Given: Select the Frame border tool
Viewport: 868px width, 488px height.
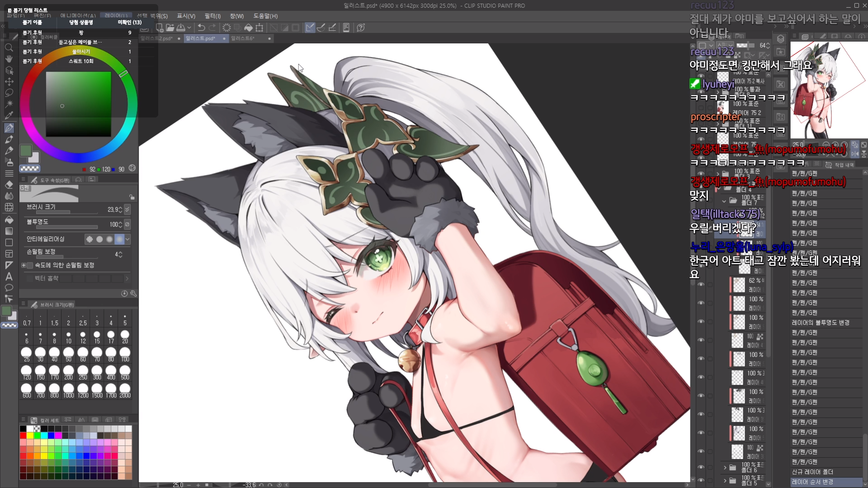Looking at the screenshot, I should [9, 254].
